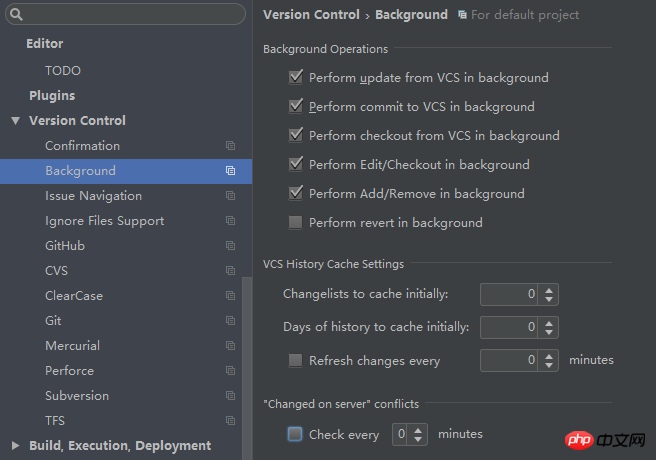Expand Build, Execution, Deployment section
Viewport: 656px width, 460px height.
tap(15, 445)
